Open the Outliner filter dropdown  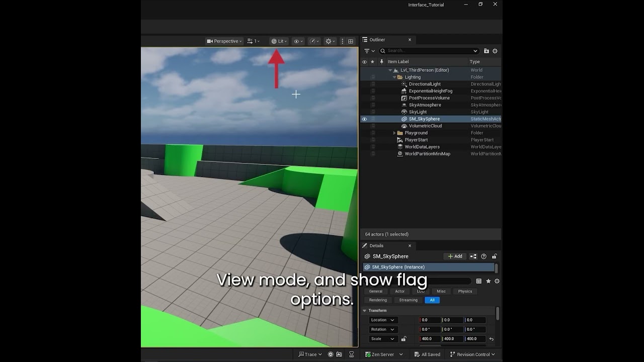tap(369, 51)
